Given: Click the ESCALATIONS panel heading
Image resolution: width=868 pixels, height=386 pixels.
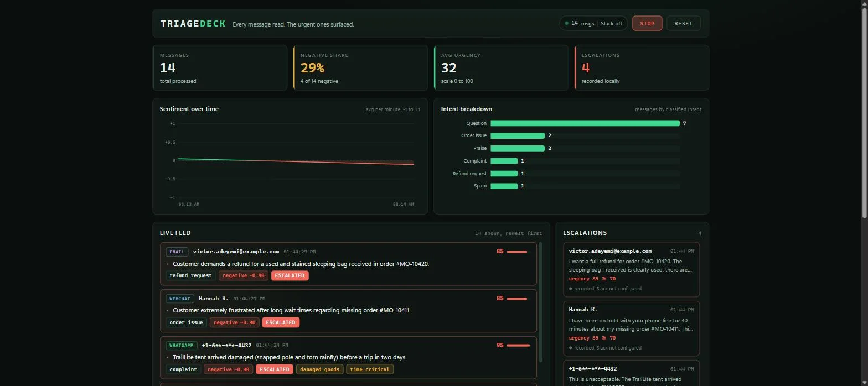Looking at the screenshot, I should [x=585, y=233].
